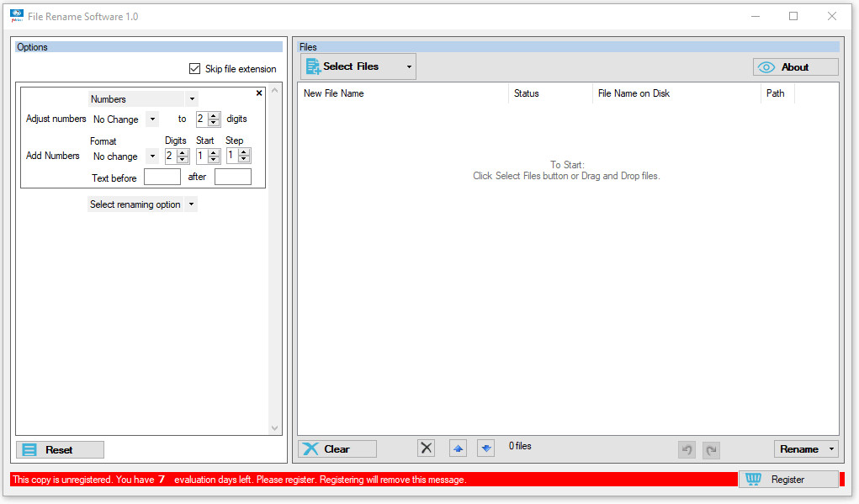Open Select renaming option dropdown
The image size is (859, 504).
(x=191, y=204)
